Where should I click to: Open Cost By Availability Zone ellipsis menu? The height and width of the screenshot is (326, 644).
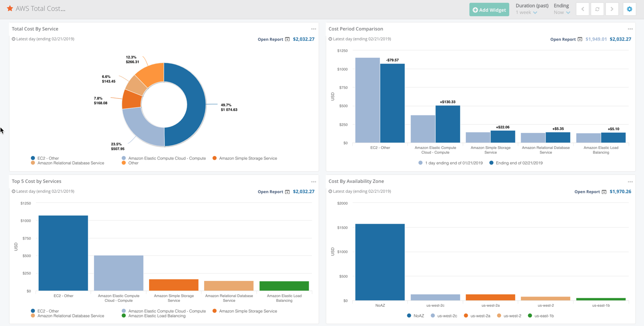(x=630, y=182)
